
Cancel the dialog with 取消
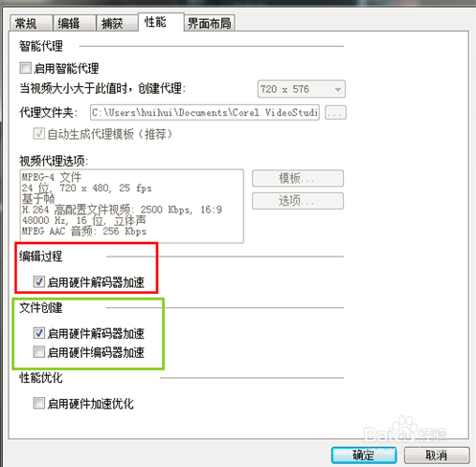(437, 455)
